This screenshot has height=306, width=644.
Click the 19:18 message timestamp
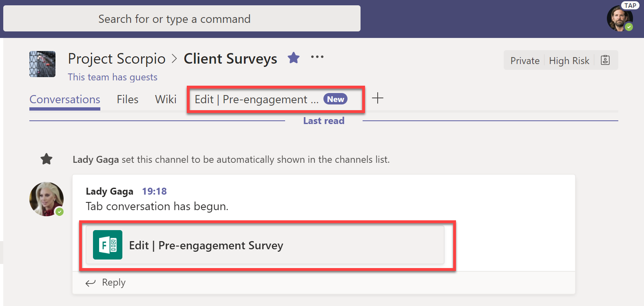coord(154,191)
